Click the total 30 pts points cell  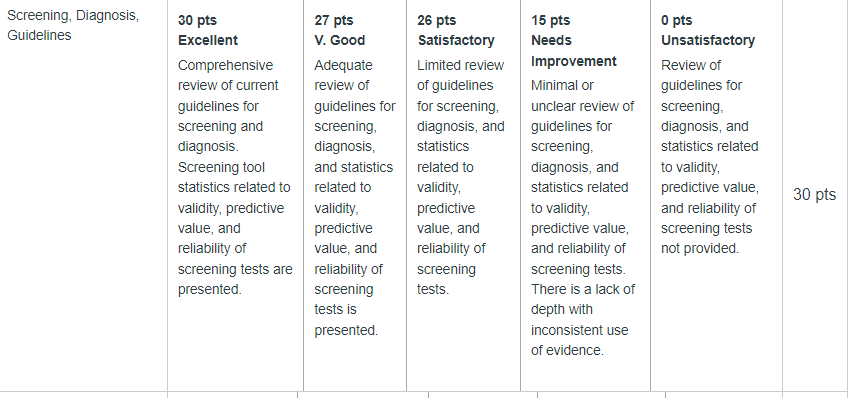pos(814,195)
